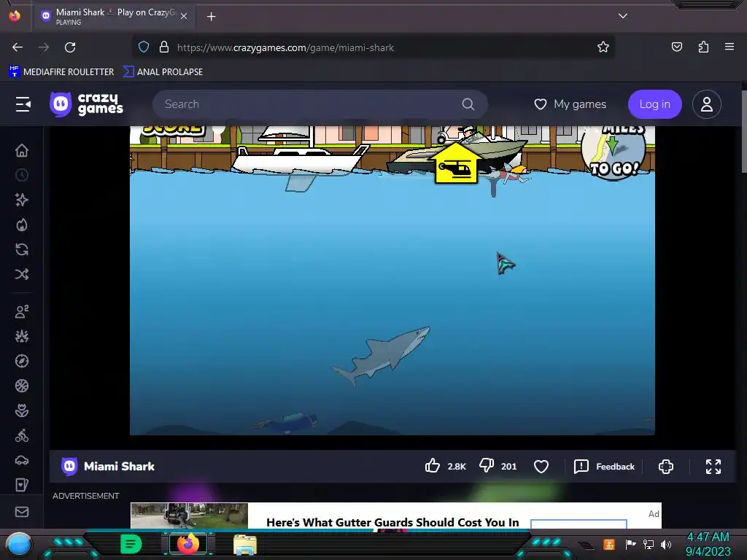Click the Miami Shark game title
Screen dimensions: 747x560
119,466
